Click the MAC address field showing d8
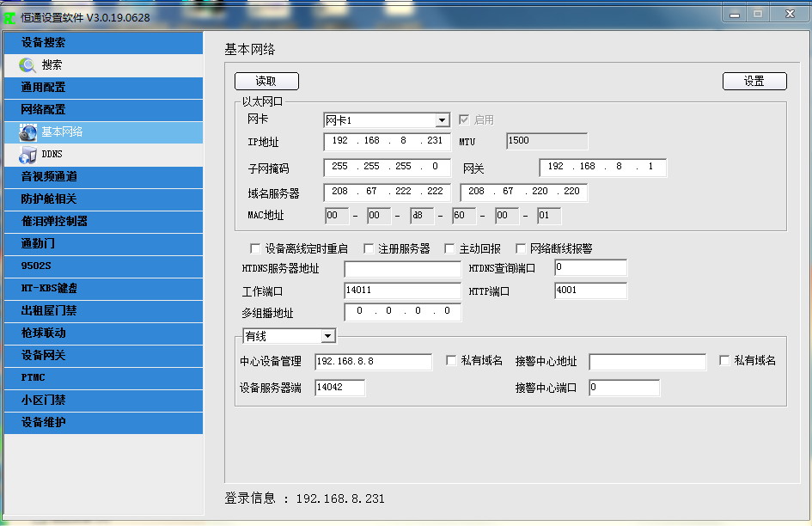 422,216
